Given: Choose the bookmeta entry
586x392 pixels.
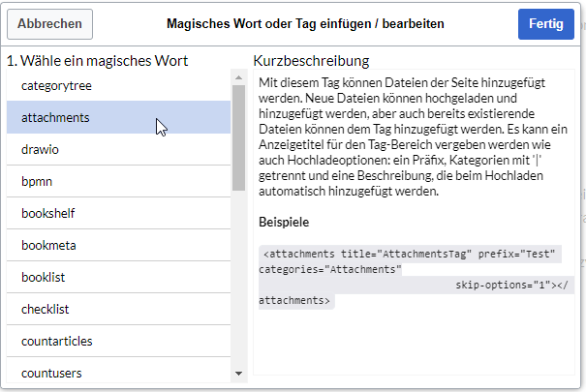Looking at the screenshot, I should pos(118,245).
